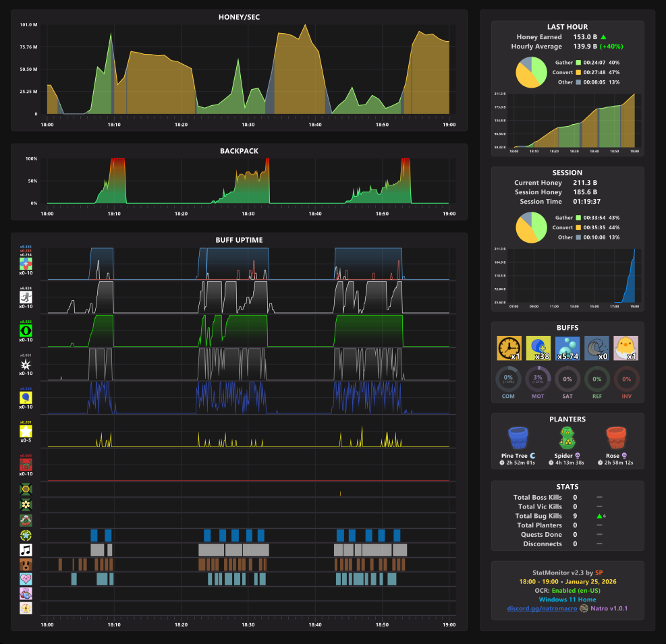Click the clock buff icon marked x1

coord(509,348)
